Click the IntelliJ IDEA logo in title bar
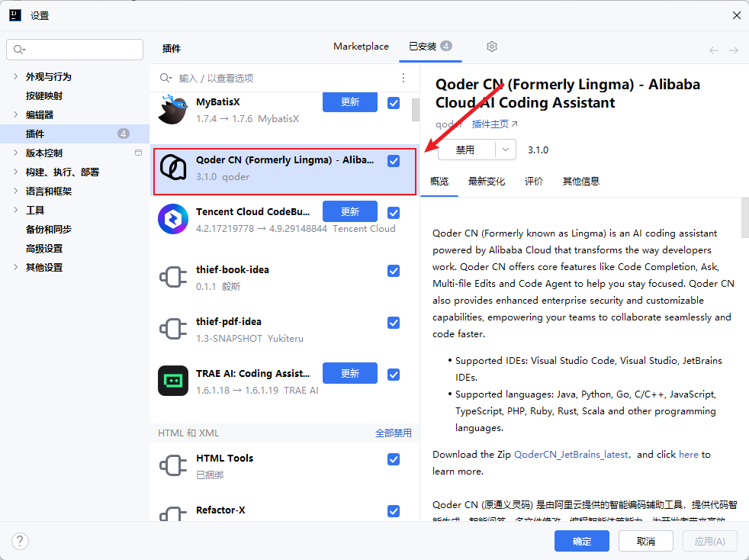 (x=15, y=15)
